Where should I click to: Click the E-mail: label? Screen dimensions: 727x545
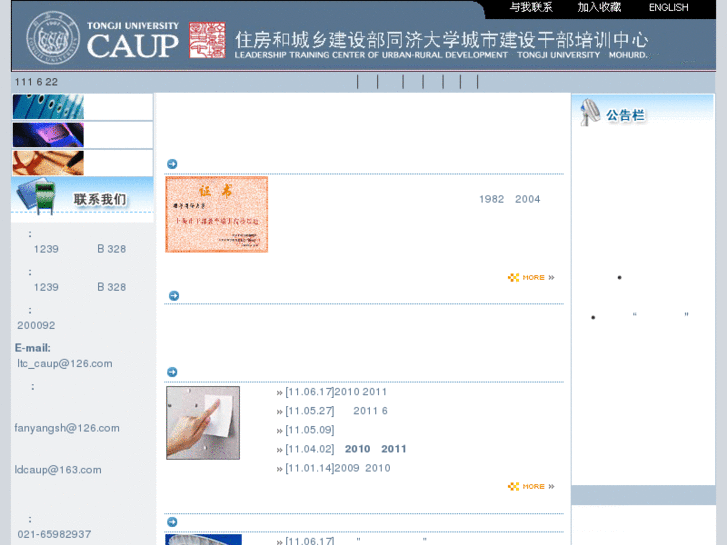[32, 348]
